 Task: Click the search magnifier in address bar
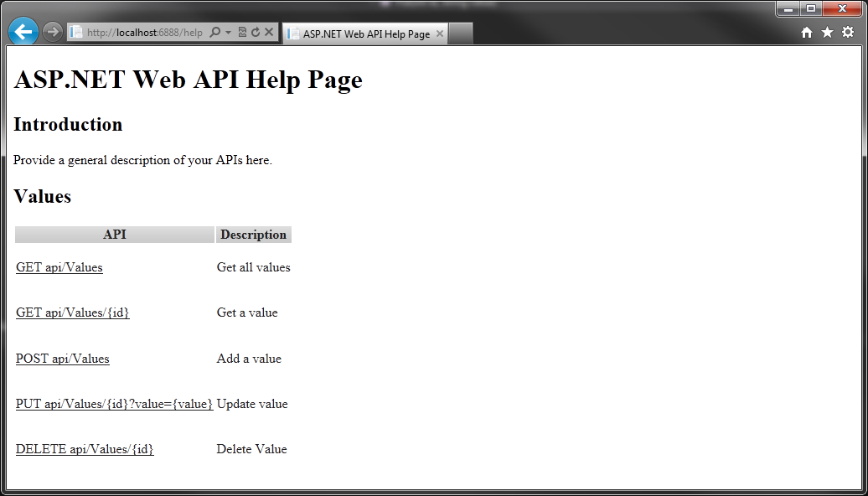tap(215, 31)
